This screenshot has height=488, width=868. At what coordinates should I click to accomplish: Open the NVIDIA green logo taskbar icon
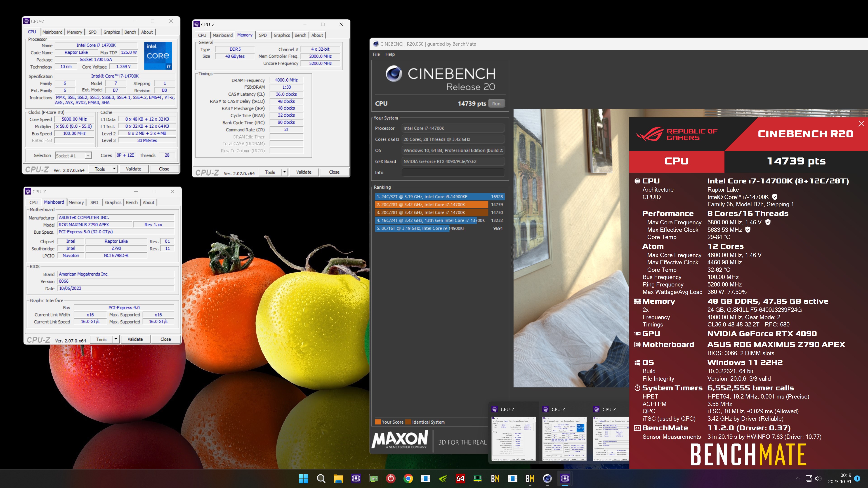tap(443, 478)
